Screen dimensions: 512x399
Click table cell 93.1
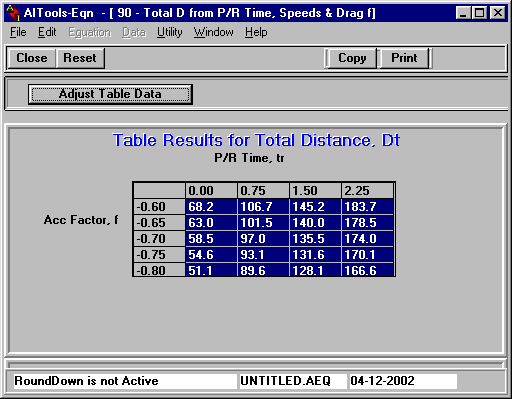[x=263, y=255]
